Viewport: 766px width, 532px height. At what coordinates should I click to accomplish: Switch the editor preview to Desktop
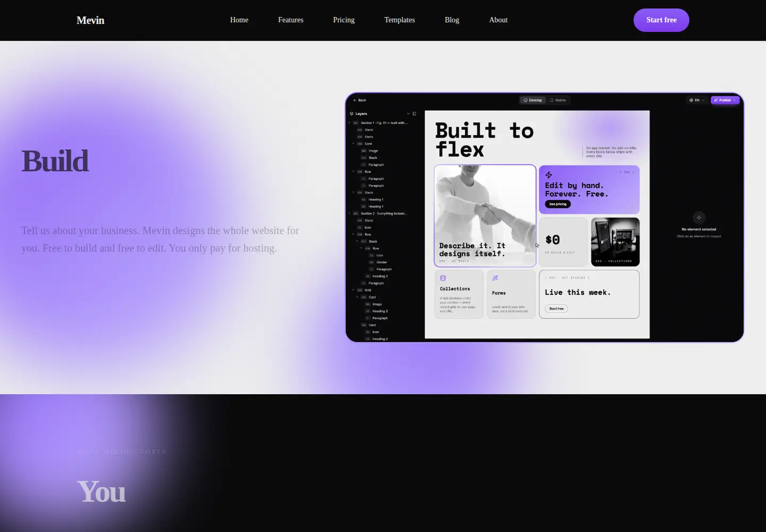532,100
